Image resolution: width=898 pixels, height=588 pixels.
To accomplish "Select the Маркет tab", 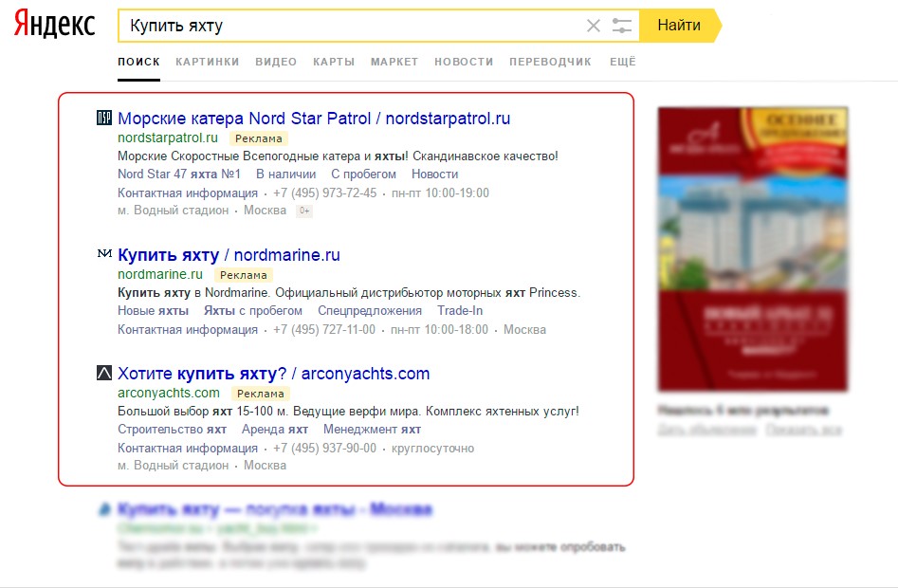I will 394,62.
